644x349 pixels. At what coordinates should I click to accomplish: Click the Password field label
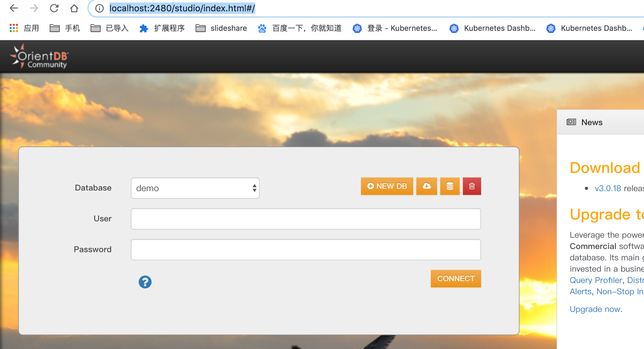(92, 249)
